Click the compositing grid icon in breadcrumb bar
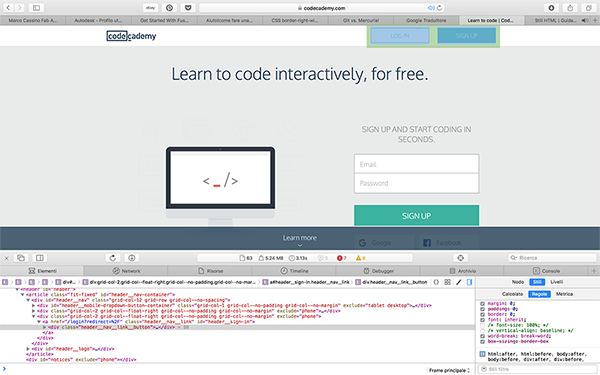Image resolution: width=600 pixels, height=375 pixels. (x=447, y=282)
